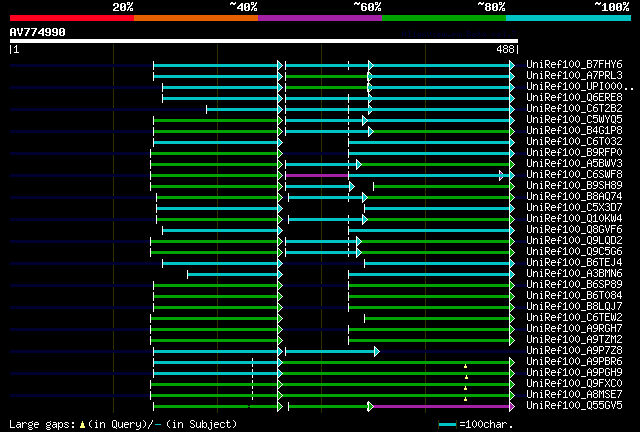Click the red 20% identity legend segment

(72, 18)
